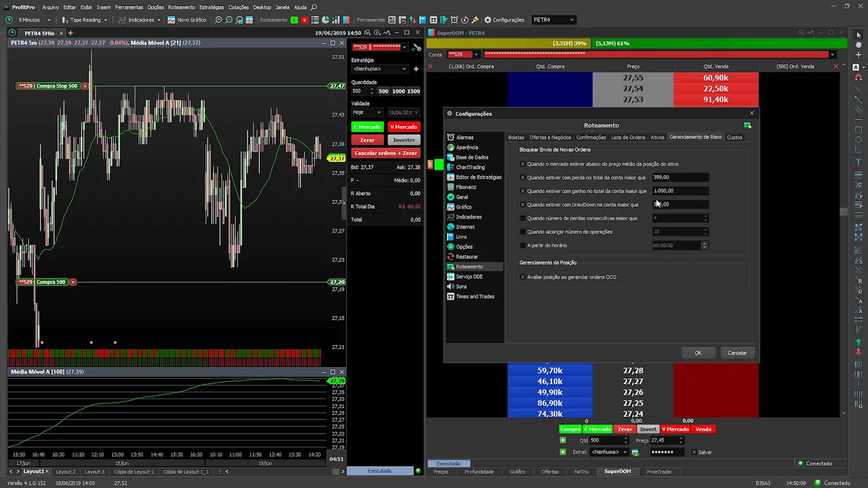Click zoom out magnifier on main toolbar

(229, 20)
